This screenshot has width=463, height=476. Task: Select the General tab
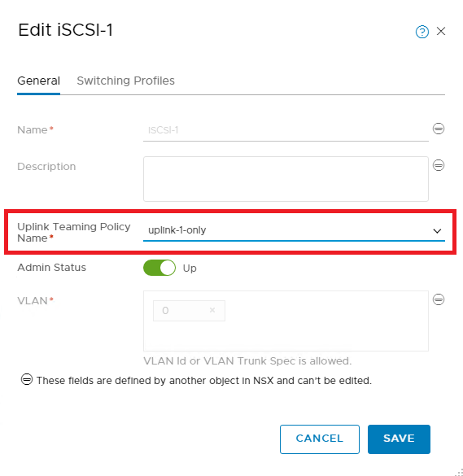click(x=38, y=81)
